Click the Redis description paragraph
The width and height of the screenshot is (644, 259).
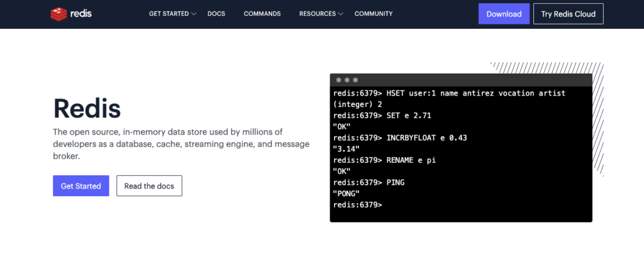[181, 144]
